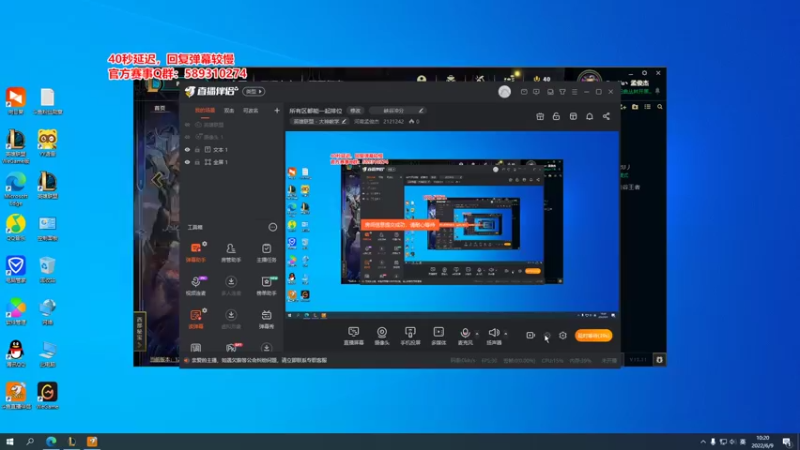Edit the game category 英雄联盟 tag
Viewport: 800px width, 450px height.
(x=319, y=121)
